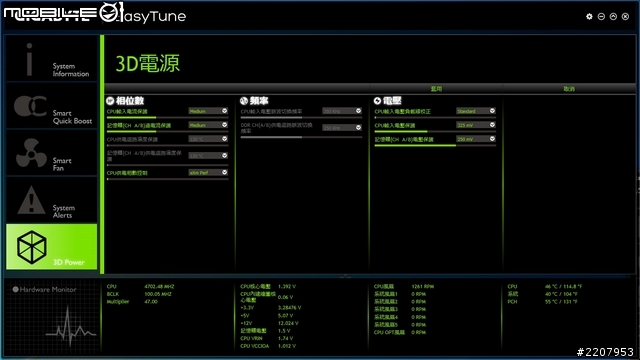Open CPU輸入電流保護 Medium dropdown
This screenshot has width=640, height=360.
click(x=208, y=111)
